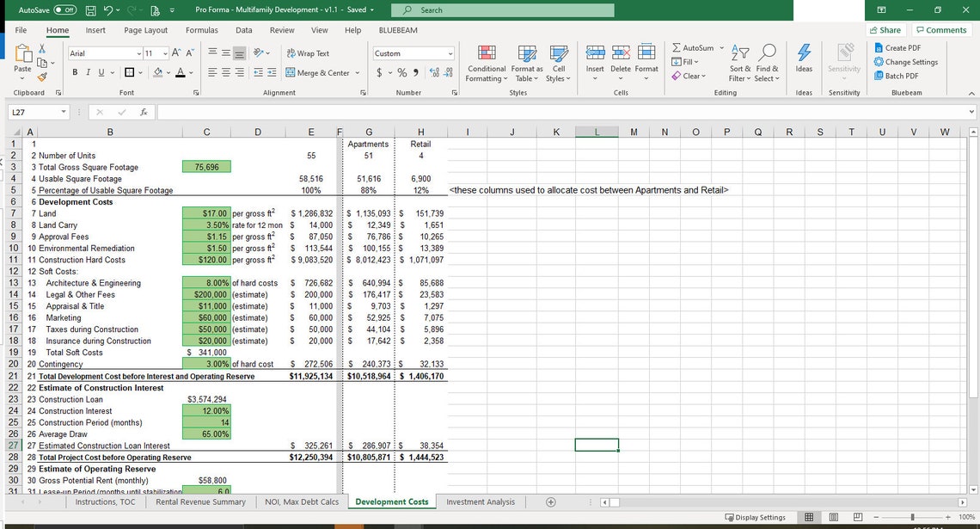
Task: Create PDF with Bluebeam
Action: [907, 47]
